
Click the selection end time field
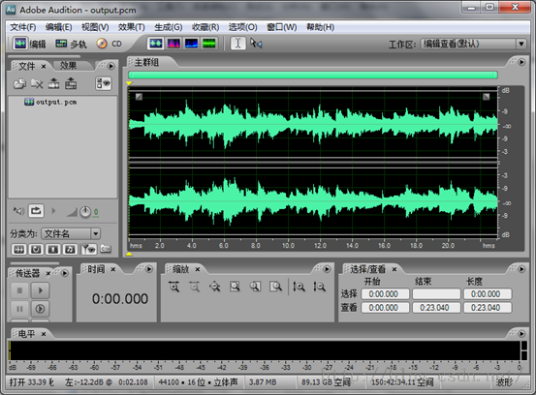pyautogui.click(x=436, y=294)
